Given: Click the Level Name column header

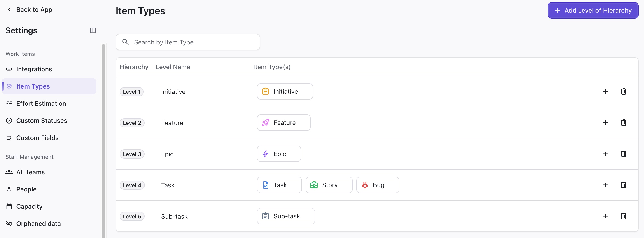Looking at the screenshot, I should (x=173, y=67).
